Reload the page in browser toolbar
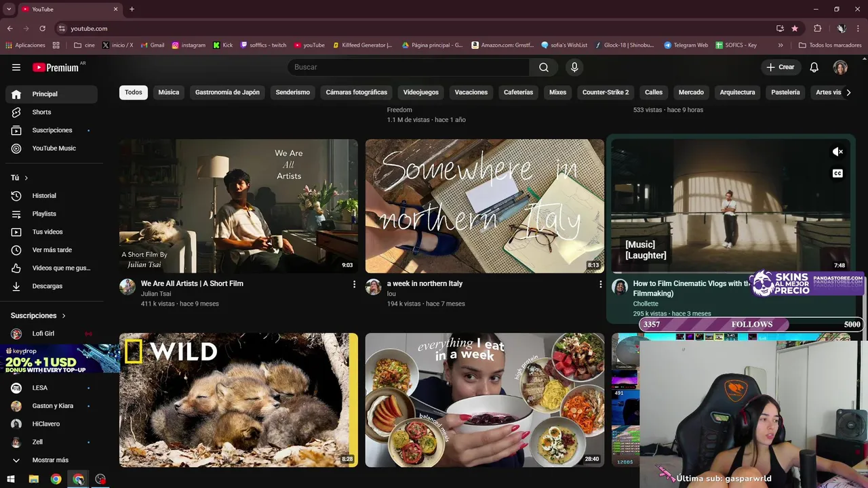 (x=42, y=28)
